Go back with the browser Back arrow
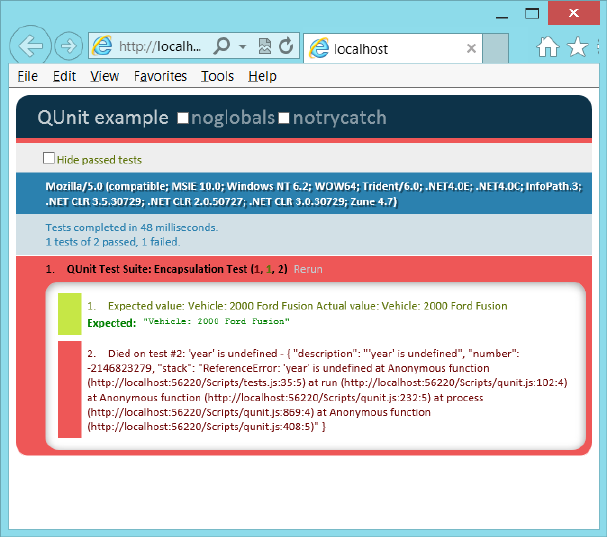Viewport: 607px width, 537px height. (x=30, y=46)
